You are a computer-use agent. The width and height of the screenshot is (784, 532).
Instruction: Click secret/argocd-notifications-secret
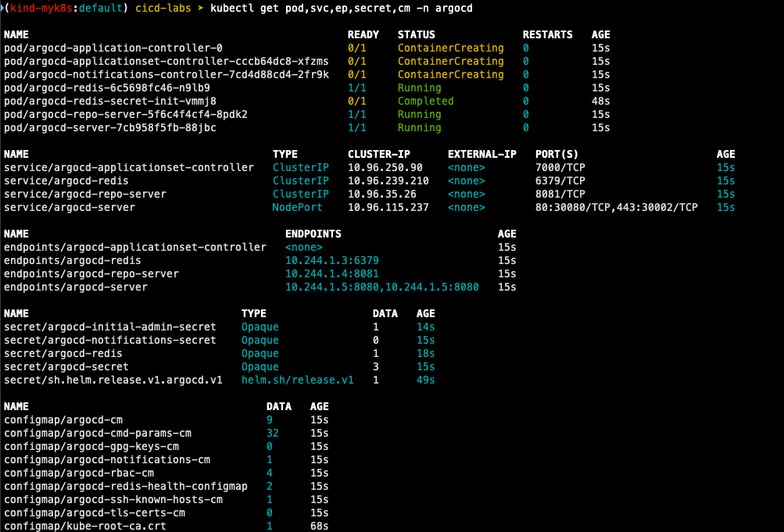tap(110, 340)
